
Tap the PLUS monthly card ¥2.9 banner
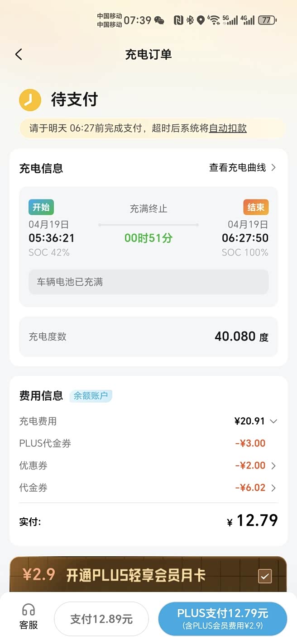(136, 575)
